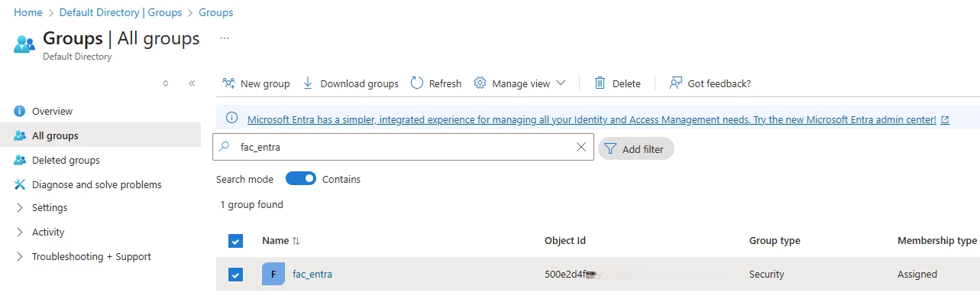Expand the Activity section
Image resolution: width=980 pixels, height=296 pixels.
point(20,233)
